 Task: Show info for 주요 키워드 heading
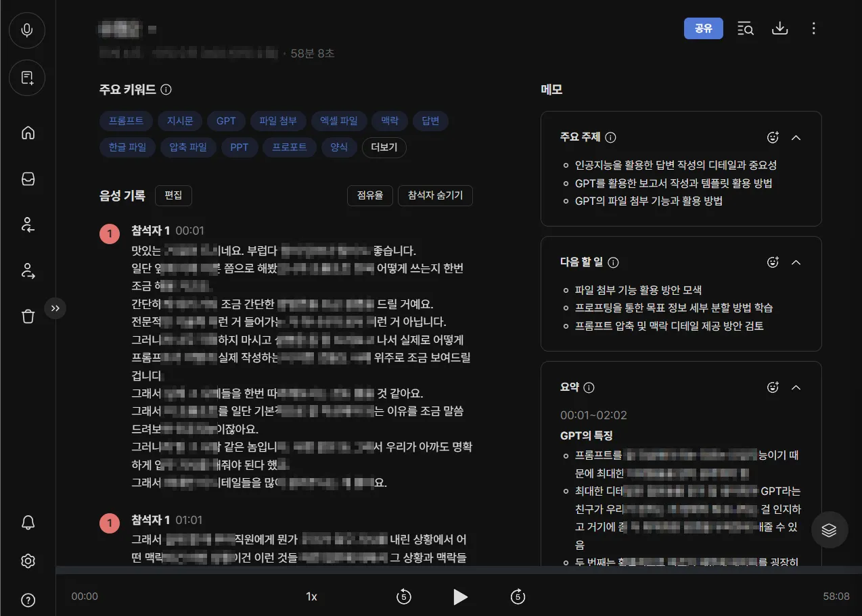[x=166, y=89]
